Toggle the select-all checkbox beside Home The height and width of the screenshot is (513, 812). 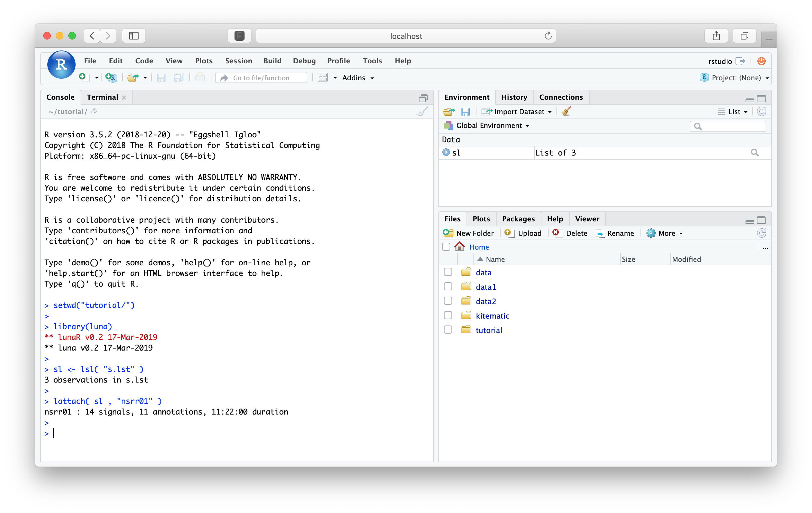(446, 247)
